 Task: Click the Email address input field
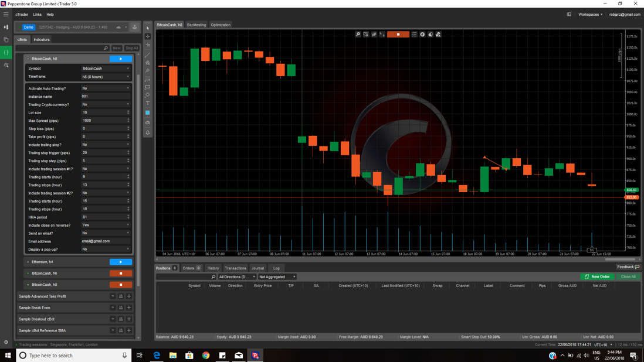[106, 241]
